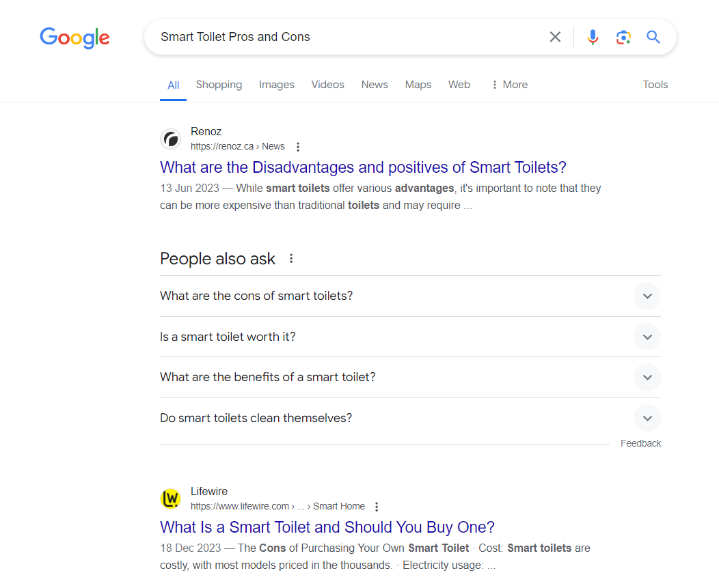Open the More search filters dropdown

click(509, 85)
